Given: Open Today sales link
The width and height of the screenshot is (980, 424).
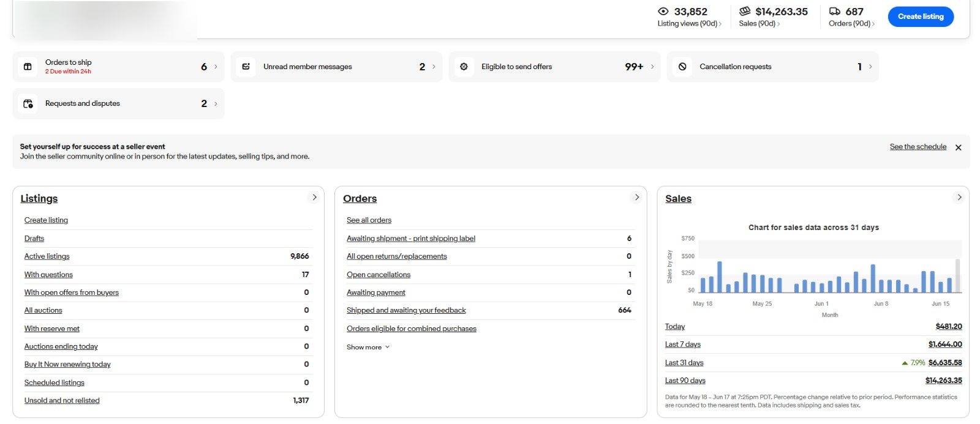Looking at the screenshot, I should 675,327.
